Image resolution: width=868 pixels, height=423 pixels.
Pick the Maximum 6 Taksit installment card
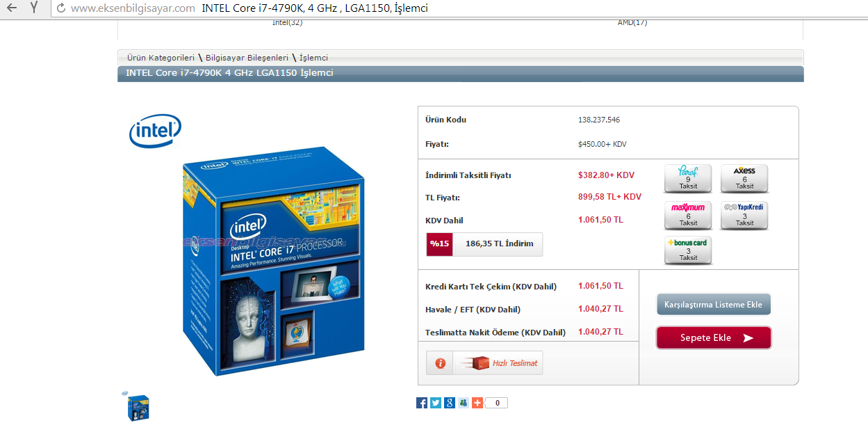click(688, 216)
